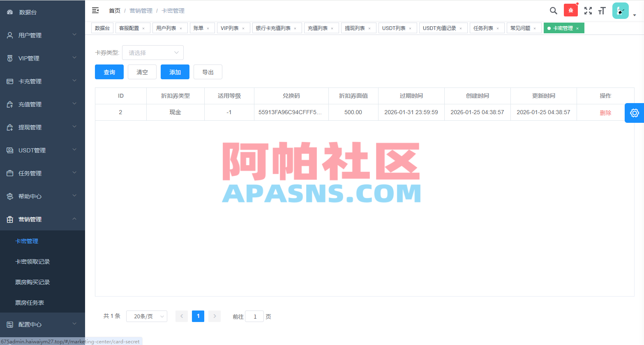Open the red bug error log icon
The height and width of the screenshot is (345, 644).
click(x=571, y=10)
